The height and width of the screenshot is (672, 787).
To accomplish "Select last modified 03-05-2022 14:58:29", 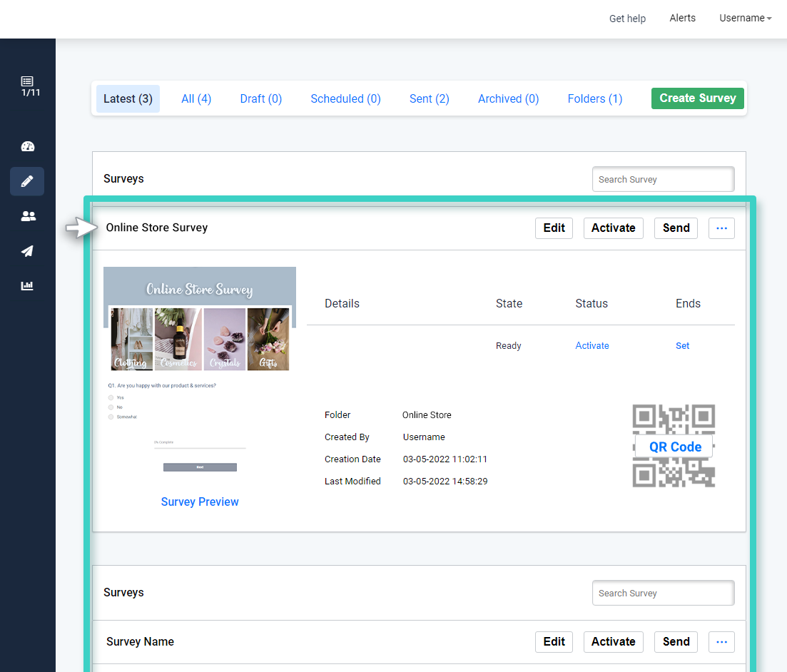I will pyautogui.click(x=445, y=482).
